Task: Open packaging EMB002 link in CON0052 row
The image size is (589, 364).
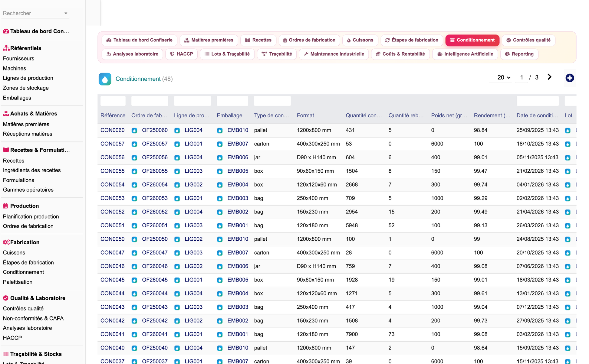Action: pos(238,212)
